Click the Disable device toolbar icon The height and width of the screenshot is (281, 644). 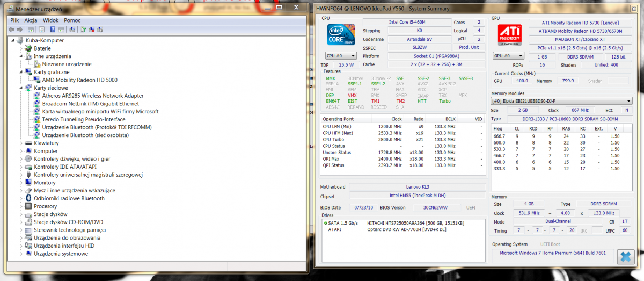[x=100, y=30]
